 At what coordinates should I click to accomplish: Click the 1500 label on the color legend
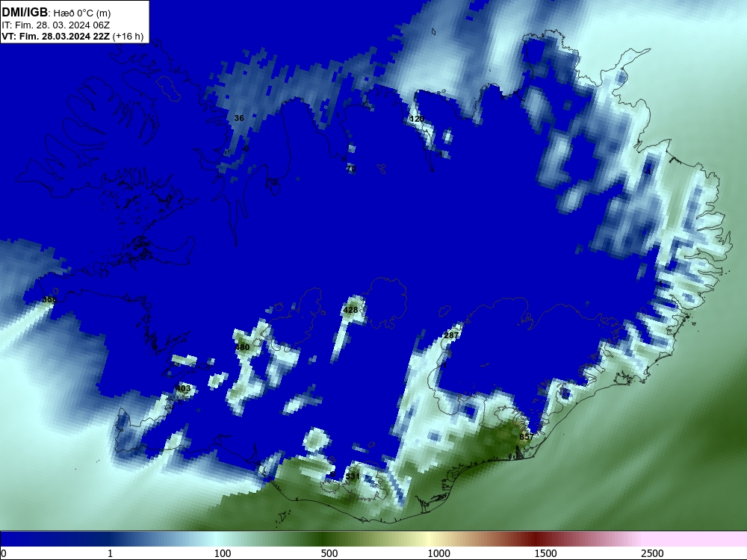tap(545, 553)
